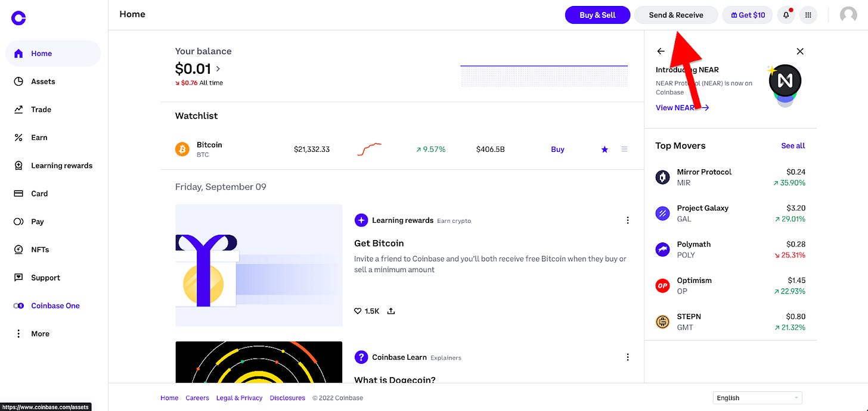The image size is (868, 411).
Task: Click Buy in the Bitcoin row
Action: (557, 150)
